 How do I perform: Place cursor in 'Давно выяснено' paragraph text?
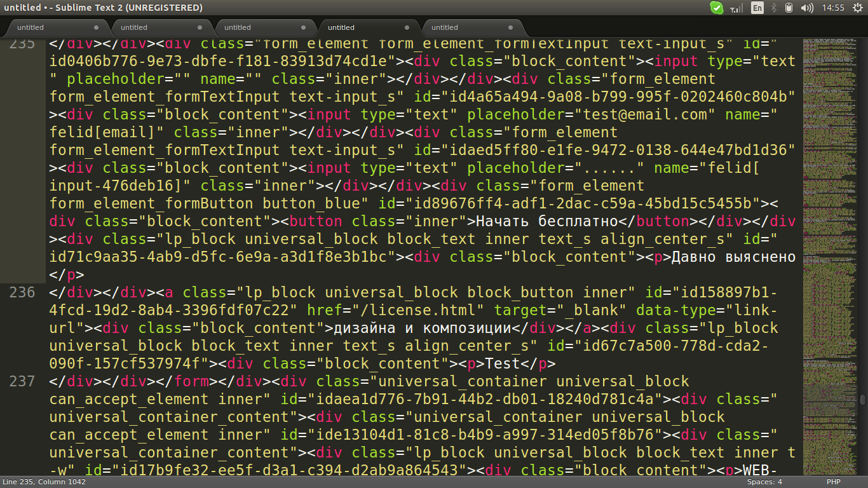tap(734, 257)
